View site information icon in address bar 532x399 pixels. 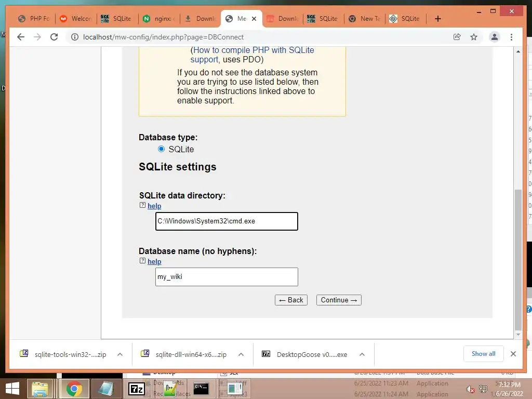click(x=75, y=37)
